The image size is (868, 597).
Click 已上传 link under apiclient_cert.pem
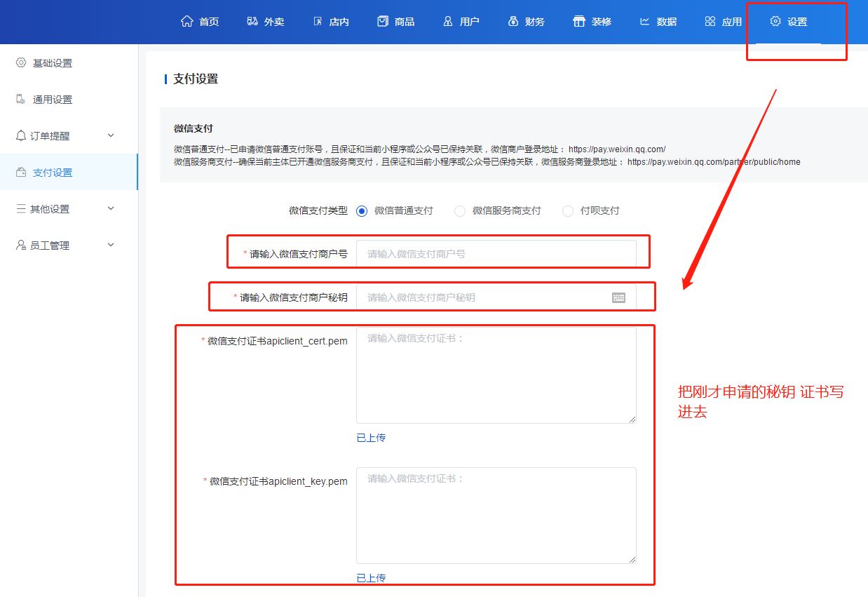[371, 438]
